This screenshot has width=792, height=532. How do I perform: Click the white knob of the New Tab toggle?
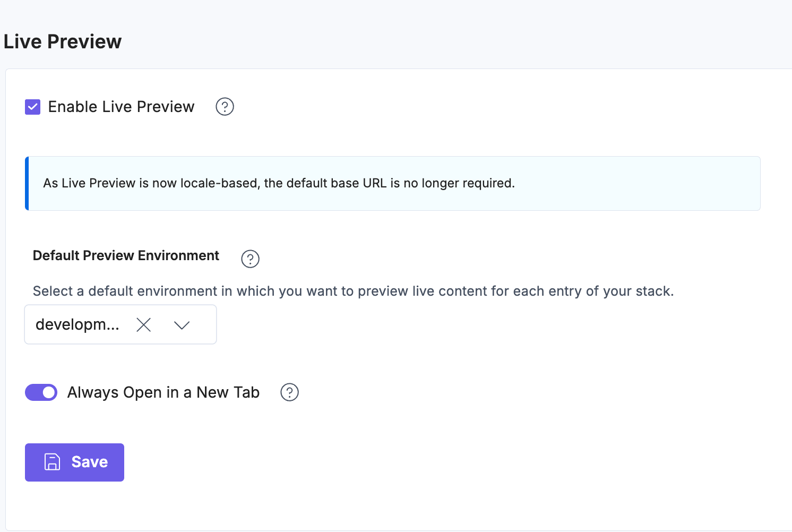coord(49,392)
